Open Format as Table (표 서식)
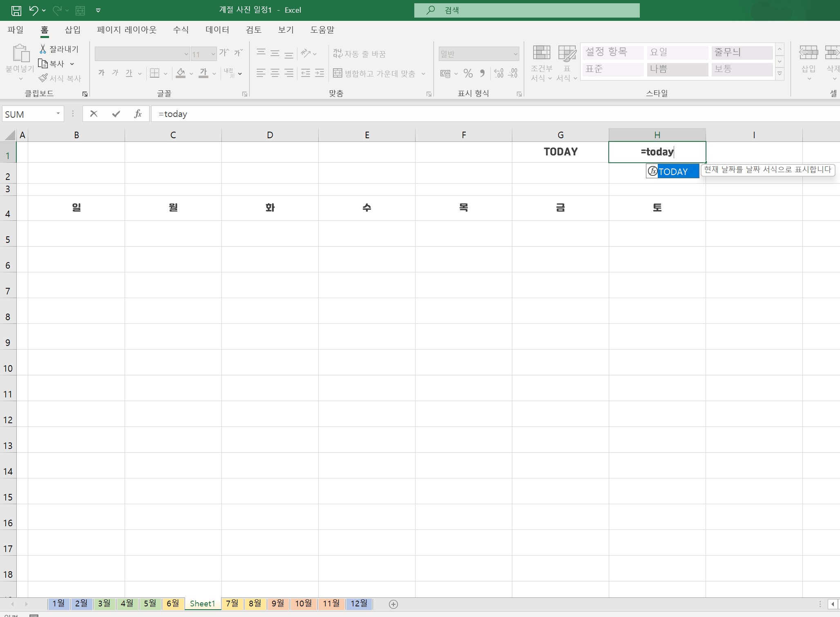 click(x=567, y=63)
